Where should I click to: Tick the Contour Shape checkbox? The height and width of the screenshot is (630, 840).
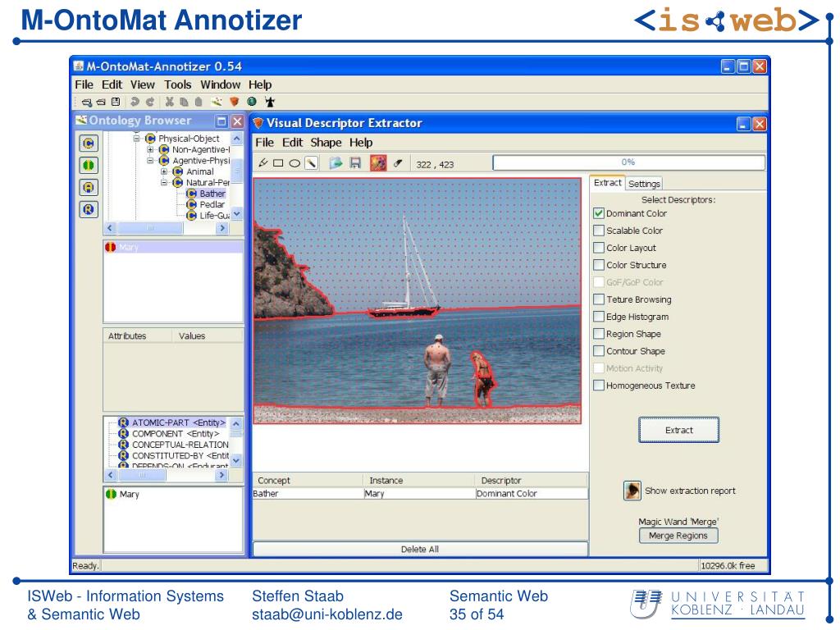599,351
